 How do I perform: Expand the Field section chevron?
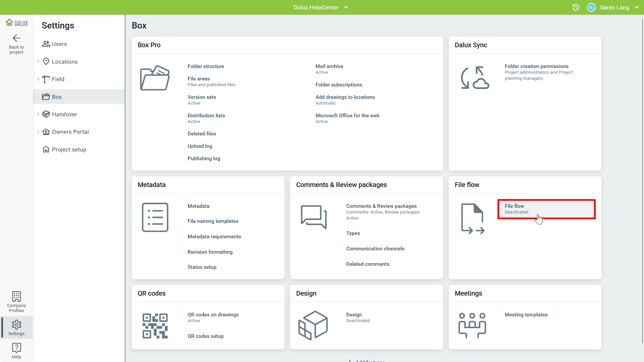[x=38, y=79]
